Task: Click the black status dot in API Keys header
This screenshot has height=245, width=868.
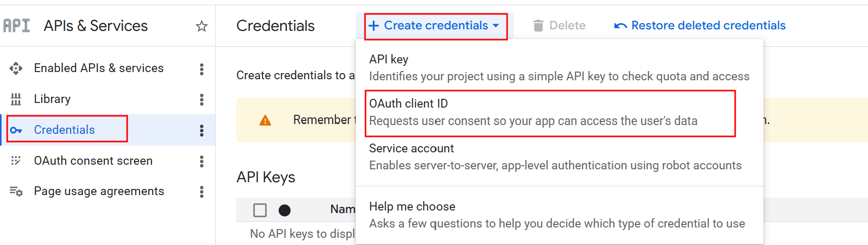Action: tap(285, 210)
